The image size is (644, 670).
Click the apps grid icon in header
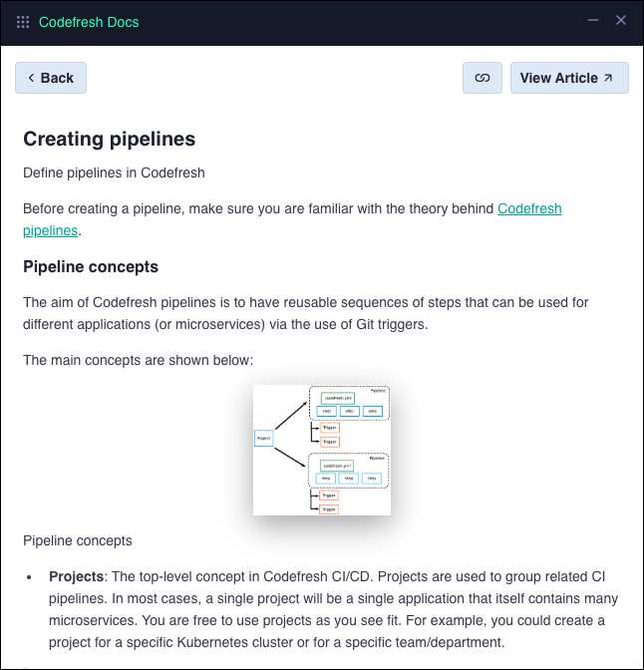(x=23, y=22)
